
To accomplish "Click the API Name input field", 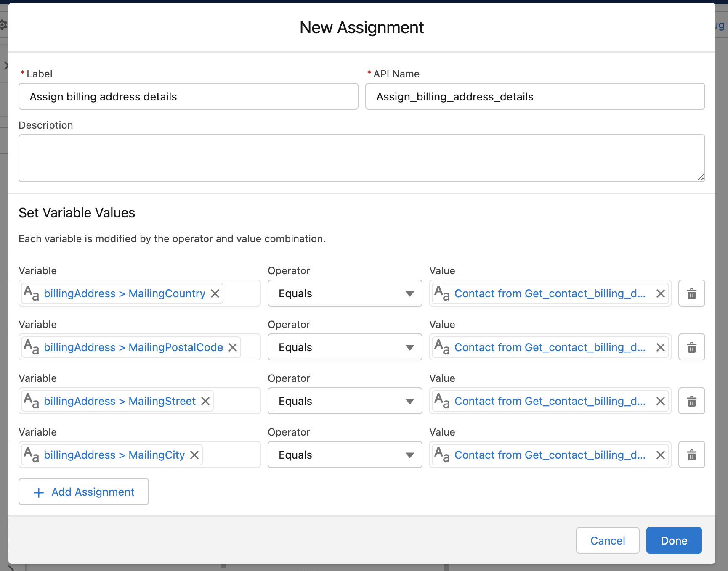I will pyautogui.click(x=535, y=96).
